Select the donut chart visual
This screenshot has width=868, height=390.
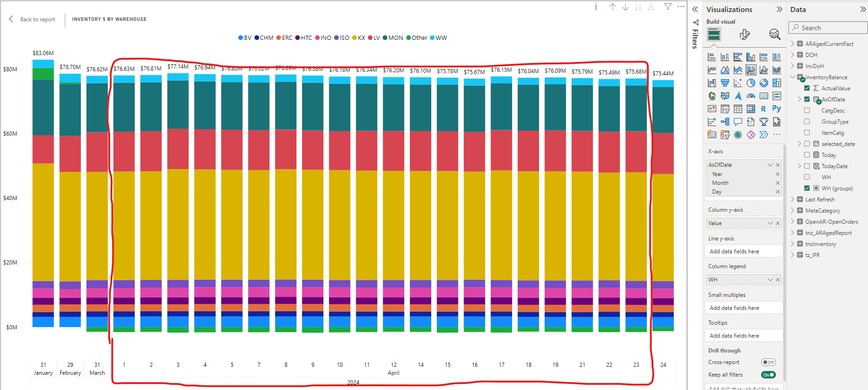pyautogui.click(x=764, y=83)
